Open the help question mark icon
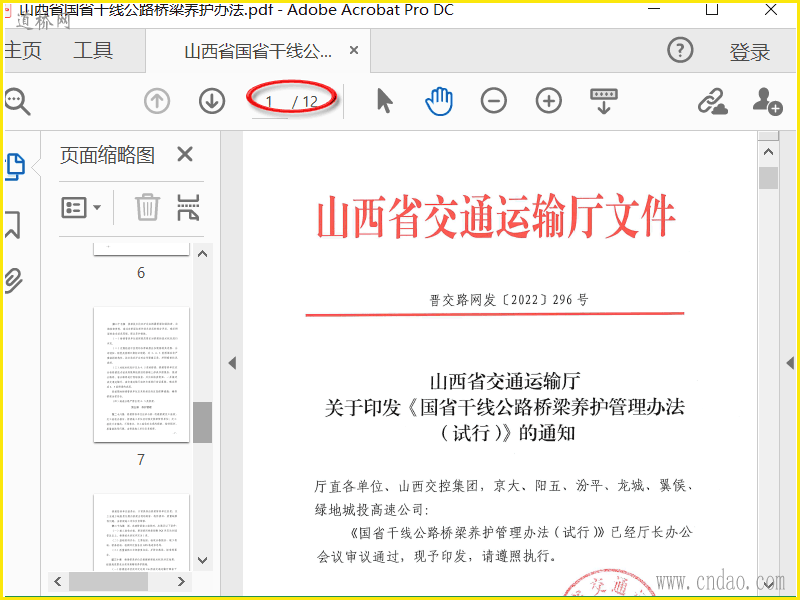 [680, 51]
